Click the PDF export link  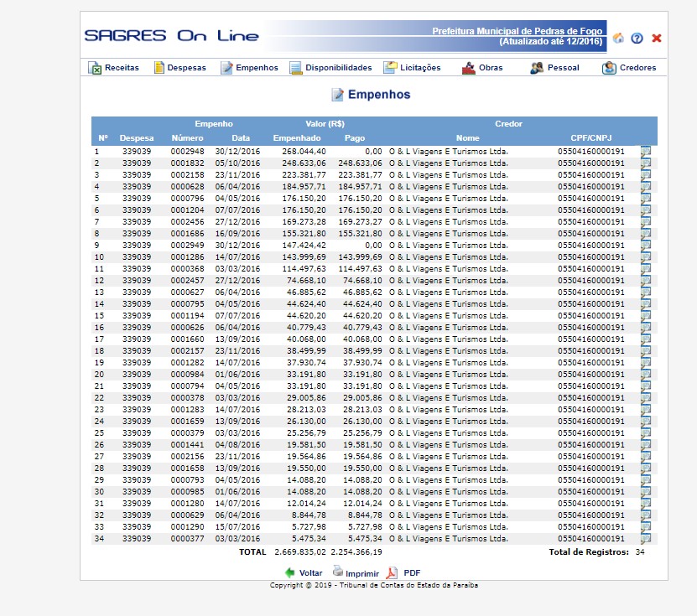pyautogui.click(x=412, y=573)
